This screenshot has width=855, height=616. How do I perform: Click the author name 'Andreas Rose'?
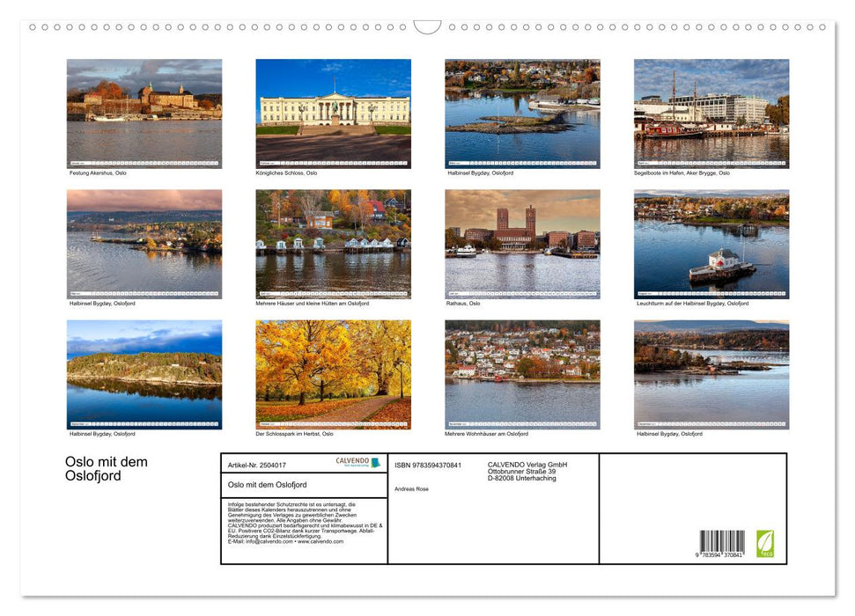click(412, 489)
